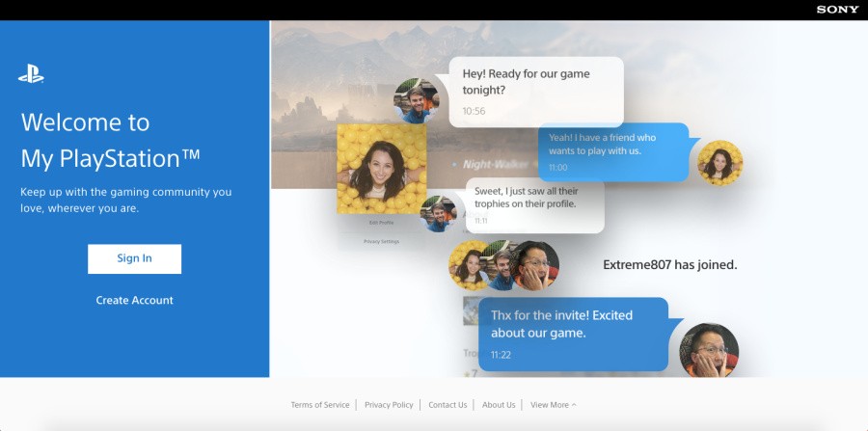Click the 11:22 message timestamp

501,355
